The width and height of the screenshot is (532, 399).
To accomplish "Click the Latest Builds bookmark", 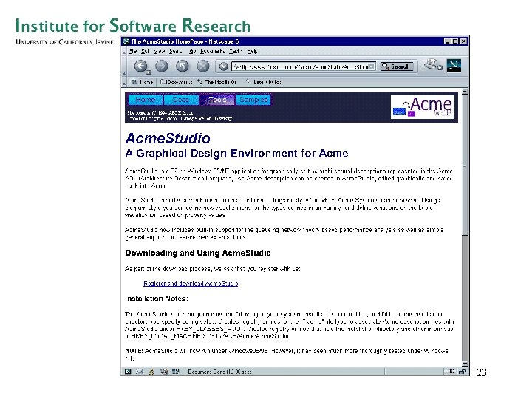I will (x=264, y=82).
